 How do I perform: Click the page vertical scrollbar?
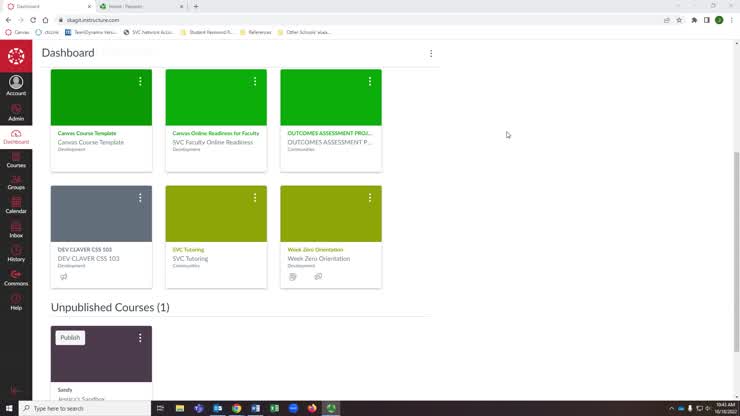736,251
